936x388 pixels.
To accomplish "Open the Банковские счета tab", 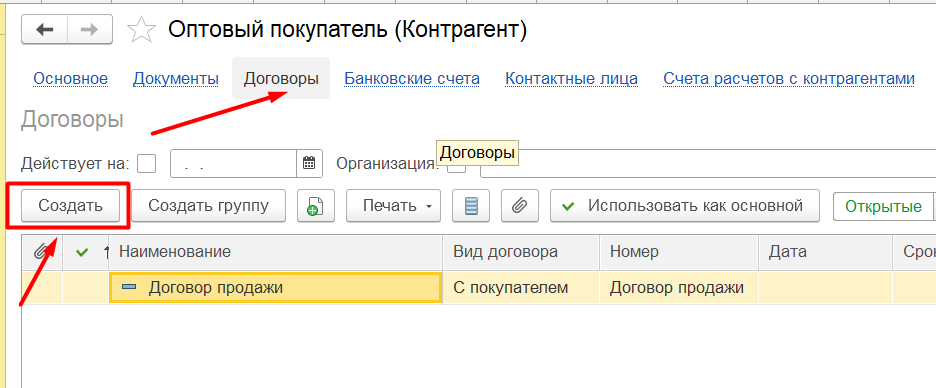I will tap(412, 78).
